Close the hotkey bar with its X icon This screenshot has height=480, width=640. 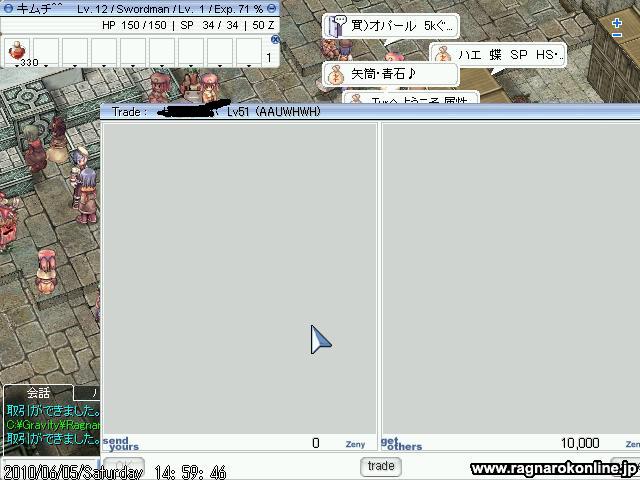(276, 39)
